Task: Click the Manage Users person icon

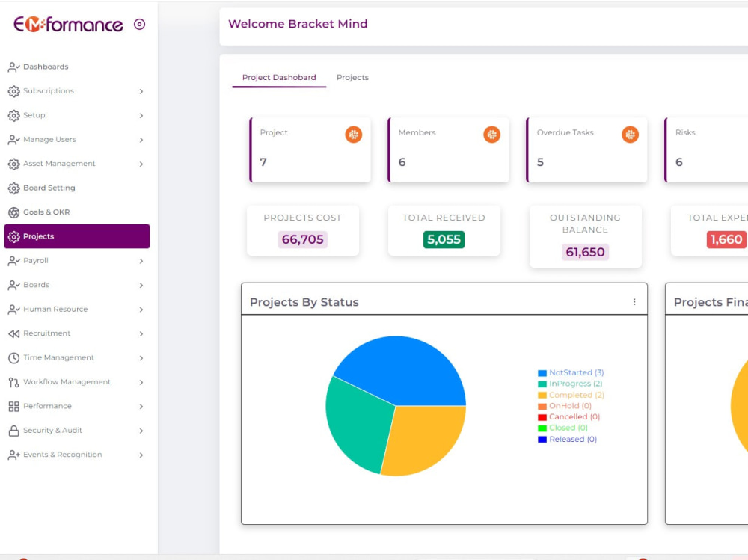Action: click(x=13, y=140)
